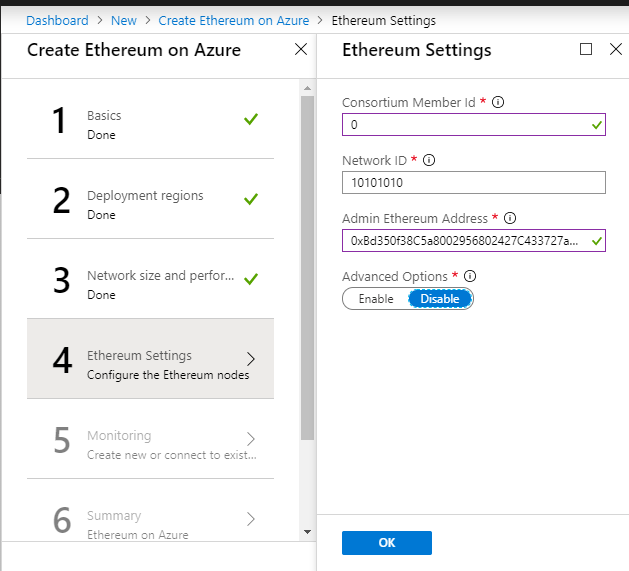
Task: Click the steps list scrollbar thumb
Action: pos(307,268)
